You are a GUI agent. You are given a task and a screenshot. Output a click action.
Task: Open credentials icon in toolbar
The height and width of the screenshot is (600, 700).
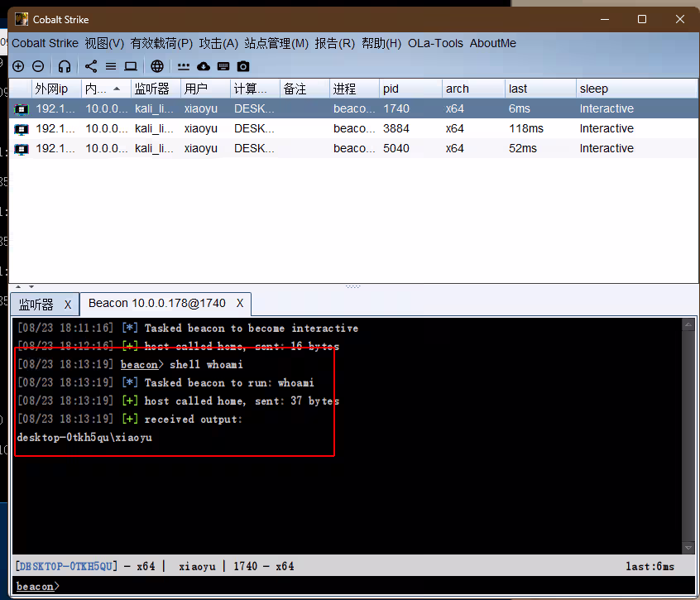184,66
